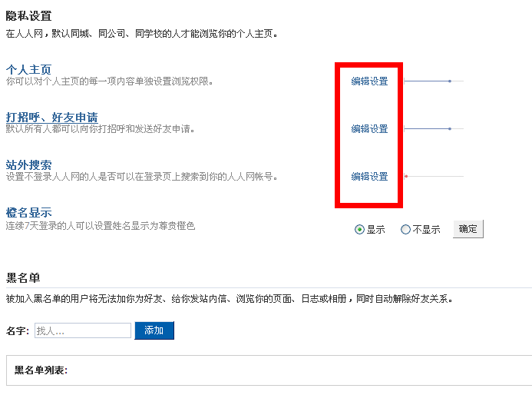Screen dimensions: 532x405
Task: Click description 连续7天登录的人可以设置姓名显示为尊贵橙色
Action: pyautogui.click(x=101, y=226)
